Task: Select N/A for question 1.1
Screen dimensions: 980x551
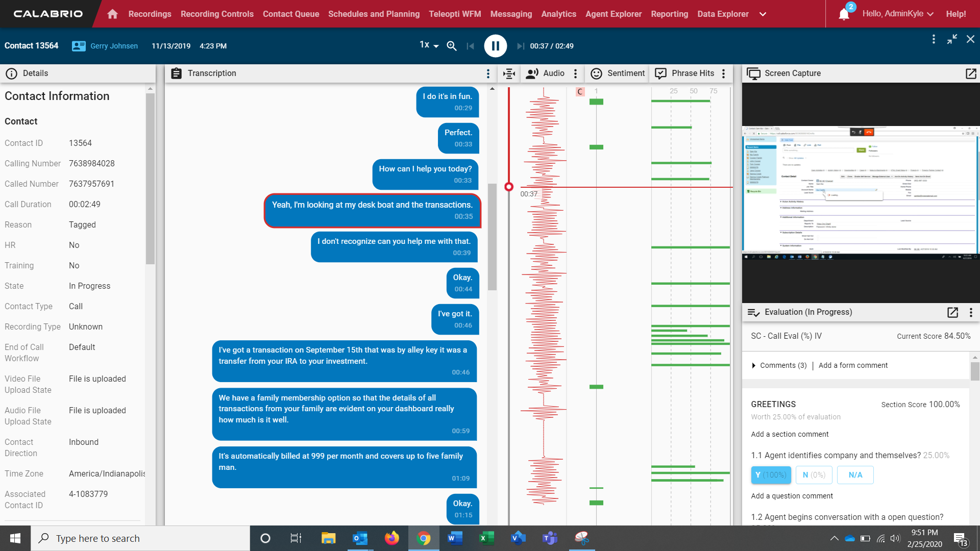Action: pos(855,475)
